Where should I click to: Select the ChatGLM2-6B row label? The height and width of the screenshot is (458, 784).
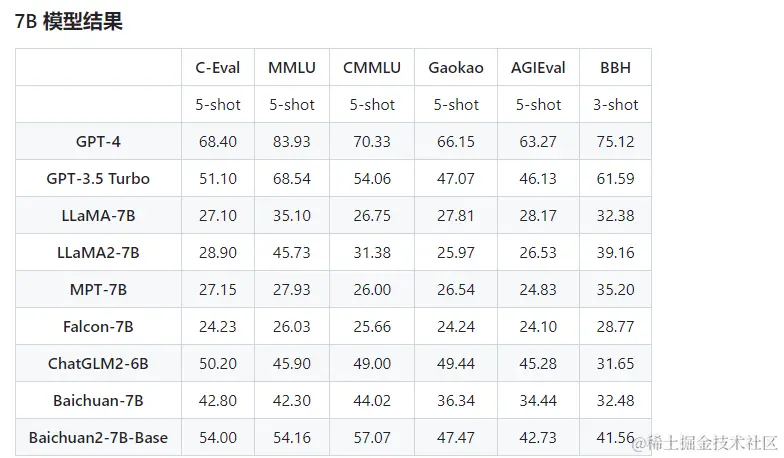pos(98,364)
